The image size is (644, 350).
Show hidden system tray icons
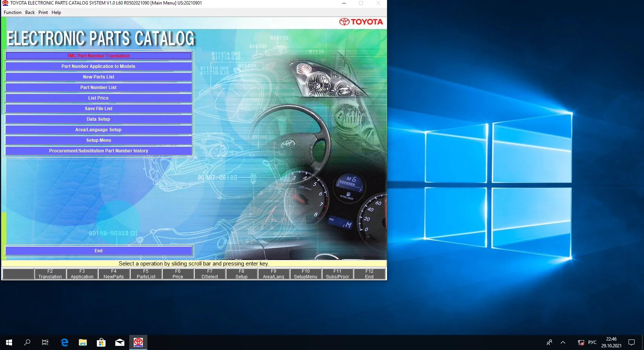[x=563, y=342]
